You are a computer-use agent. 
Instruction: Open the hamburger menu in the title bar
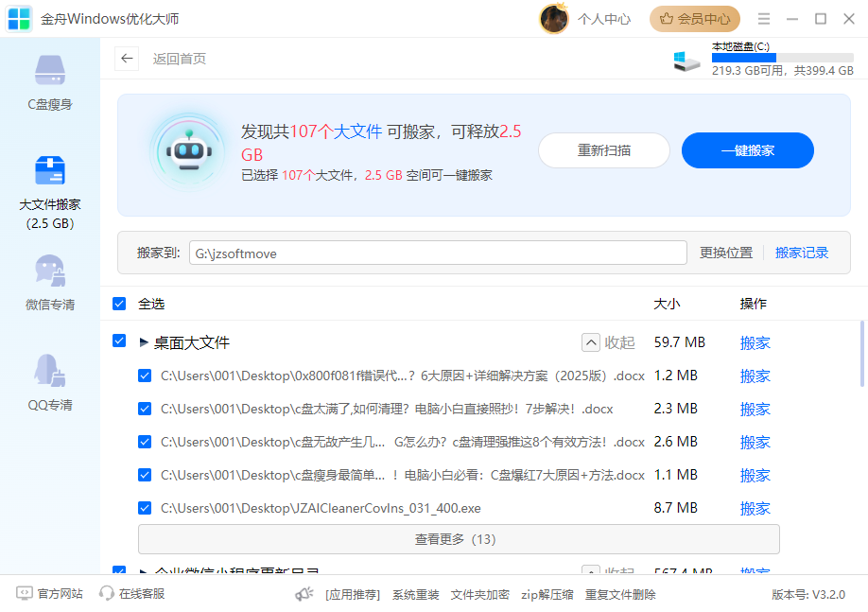tap(764, 19)
